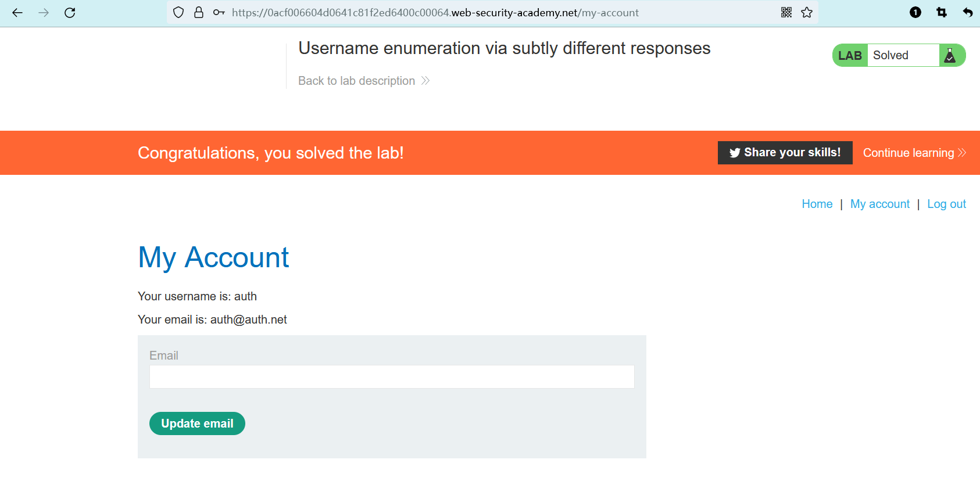Click the undo arrow toolbar icon
The height and width of the screenshot is (481, 980).
(x=967, y=13)
